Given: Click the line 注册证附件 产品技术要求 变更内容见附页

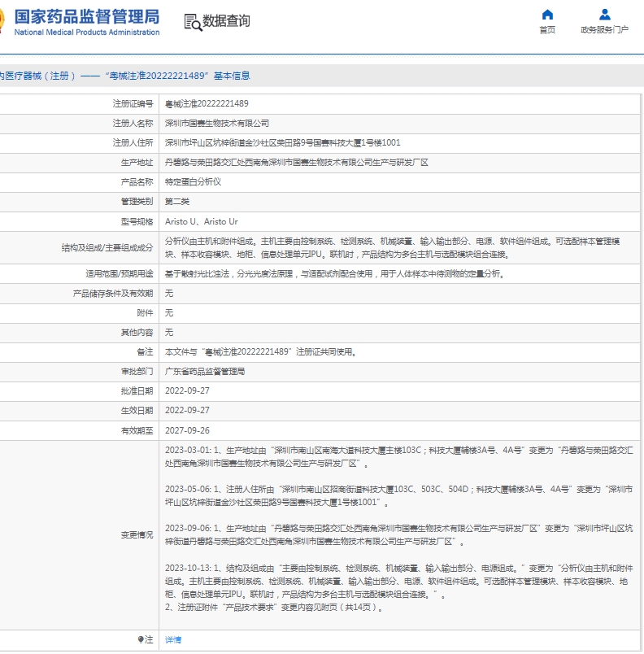Looking at the screenshot, I should tap(274, 608).
